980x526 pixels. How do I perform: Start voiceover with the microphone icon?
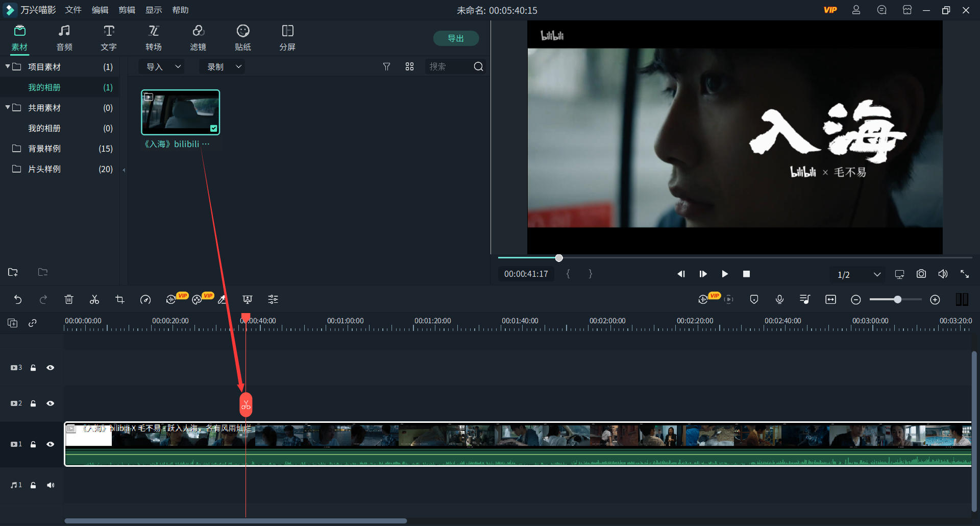coord(779,300)
